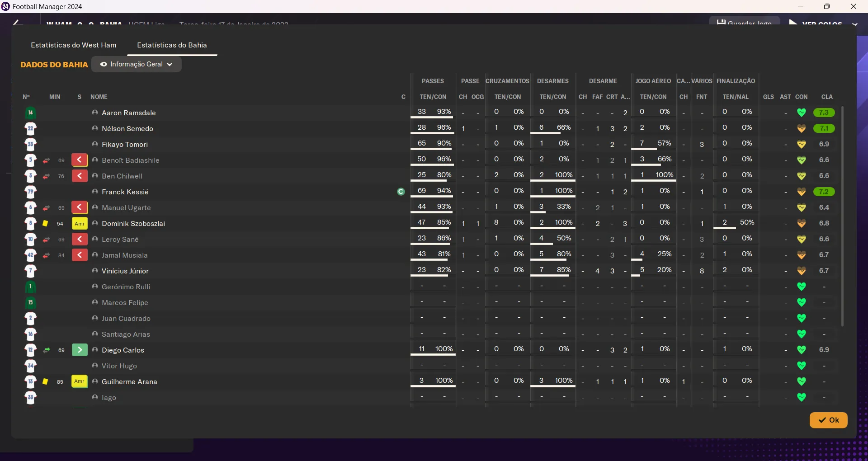
Task: Click the red substitution badge for Manuel Ugarte
Action: click(80, 207)
